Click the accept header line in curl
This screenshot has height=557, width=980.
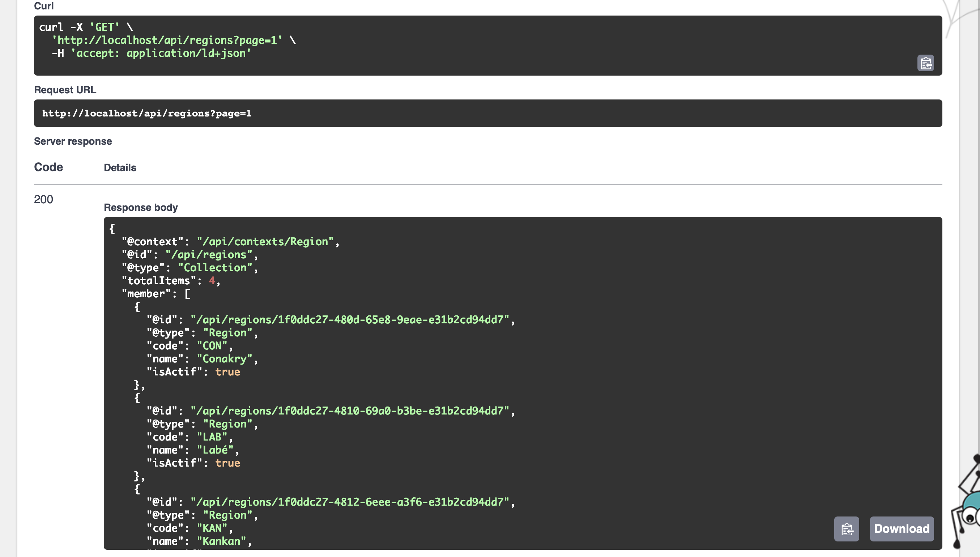(x=152, y=53)
